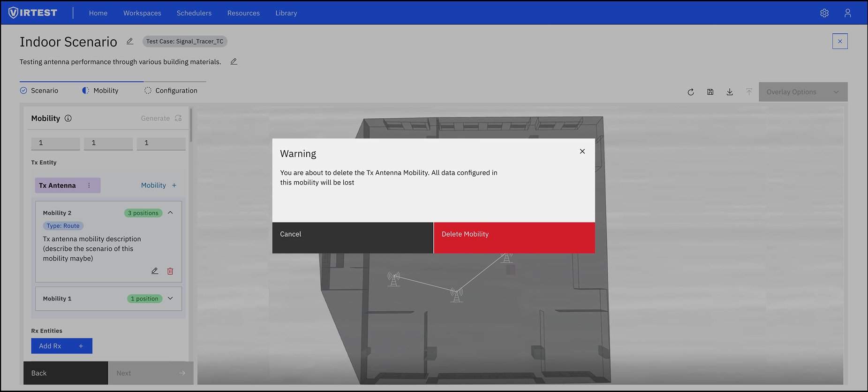Click the refresh icon in the toolbar
Image resolution: width=868 pixels, height=392 pixels.
tap(690, 92)
